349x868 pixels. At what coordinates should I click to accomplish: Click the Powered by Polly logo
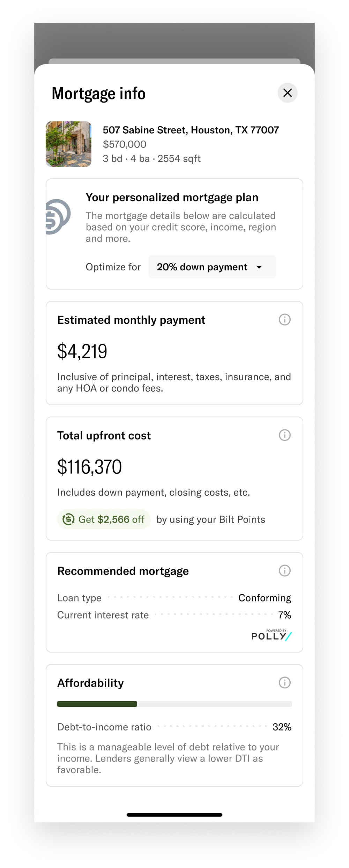point(272,635)
